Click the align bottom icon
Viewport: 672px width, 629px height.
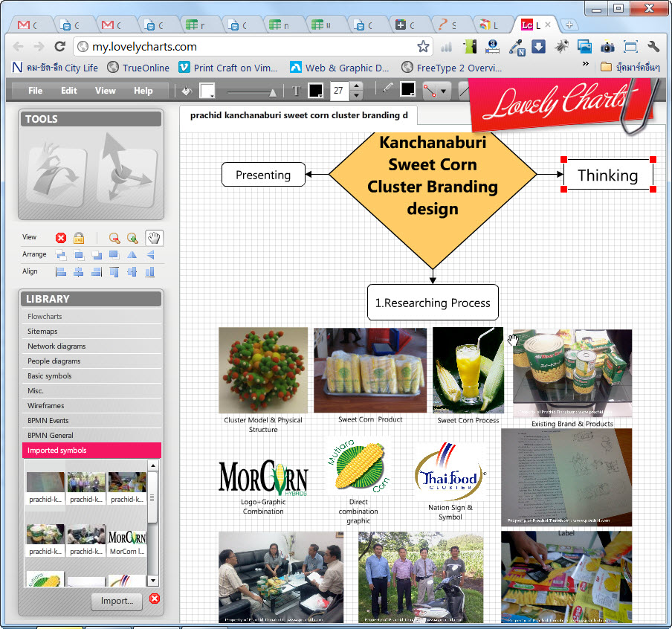(x=150, y=272)
